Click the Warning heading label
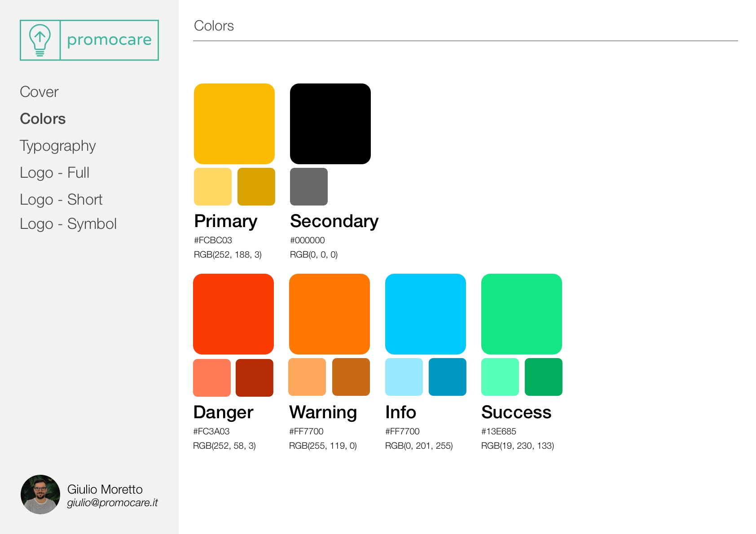The image size is (756, 534). click(323, 413)
